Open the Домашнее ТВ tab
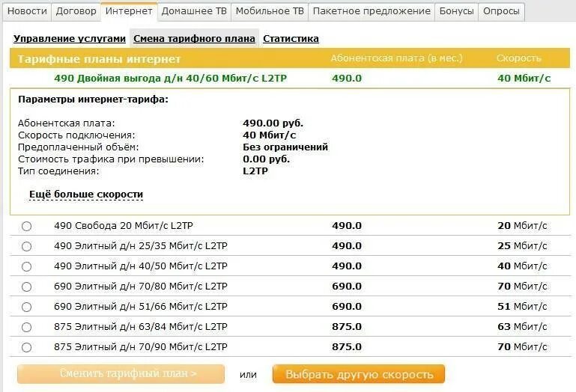The image size is (576, 392). tap(194, 11)
